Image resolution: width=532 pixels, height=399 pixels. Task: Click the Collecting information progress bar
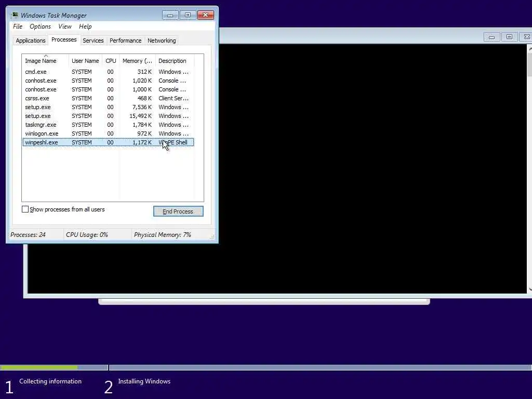click(x=54, y=367)
